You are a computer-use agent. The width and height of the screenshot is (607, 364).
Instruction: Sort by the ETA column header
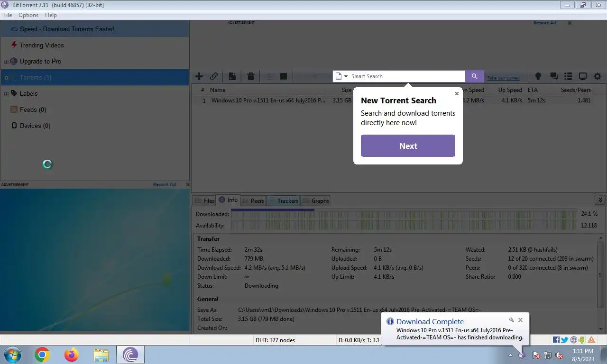point(533,90)
